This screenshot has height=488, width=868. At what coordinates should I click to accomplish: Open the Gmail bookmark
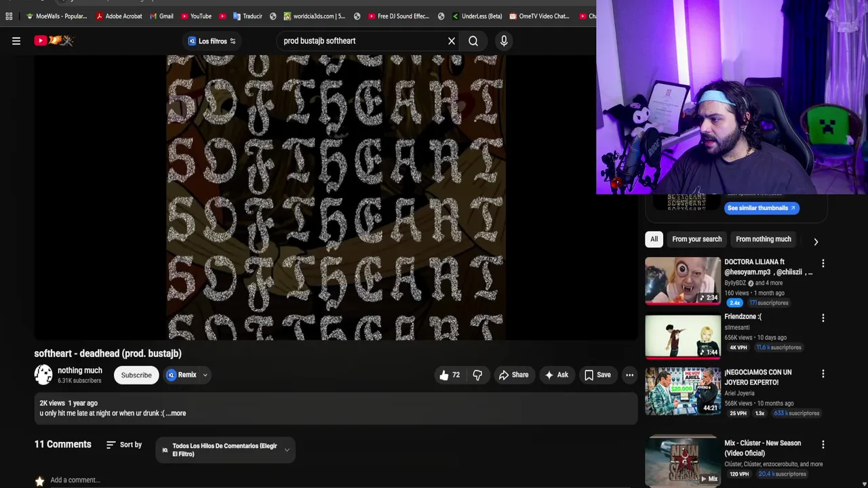(161, 16)
